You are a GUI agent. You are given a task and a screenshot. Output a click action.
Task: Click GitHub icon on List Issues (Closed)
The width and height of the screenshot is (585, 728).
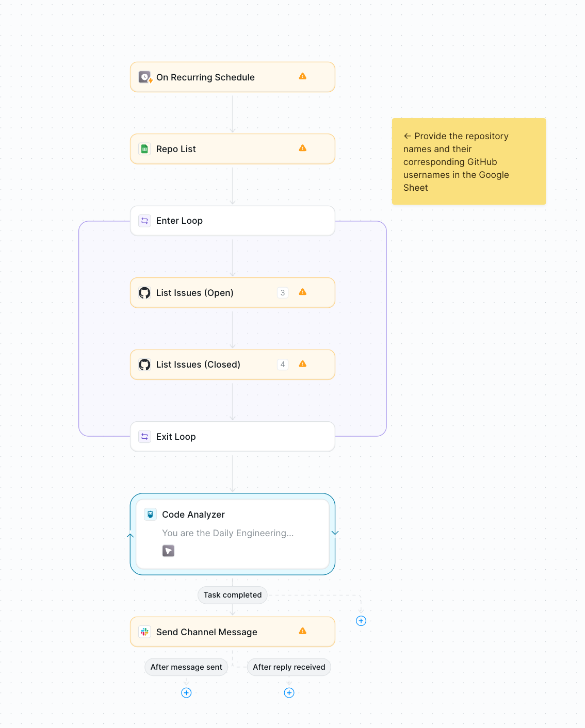point(145,365)
